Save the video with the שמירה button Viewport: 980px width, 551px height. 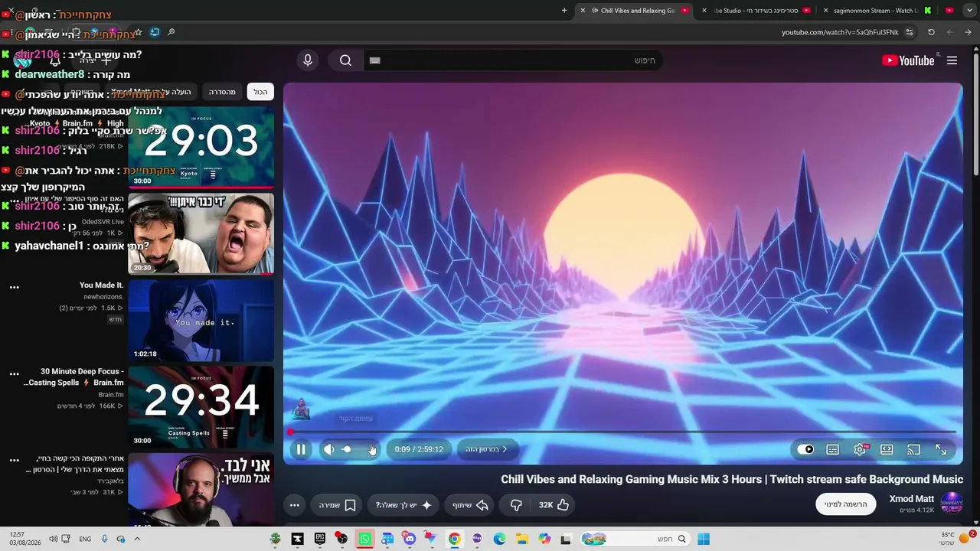pyautogui.click(x=338, y=505)
